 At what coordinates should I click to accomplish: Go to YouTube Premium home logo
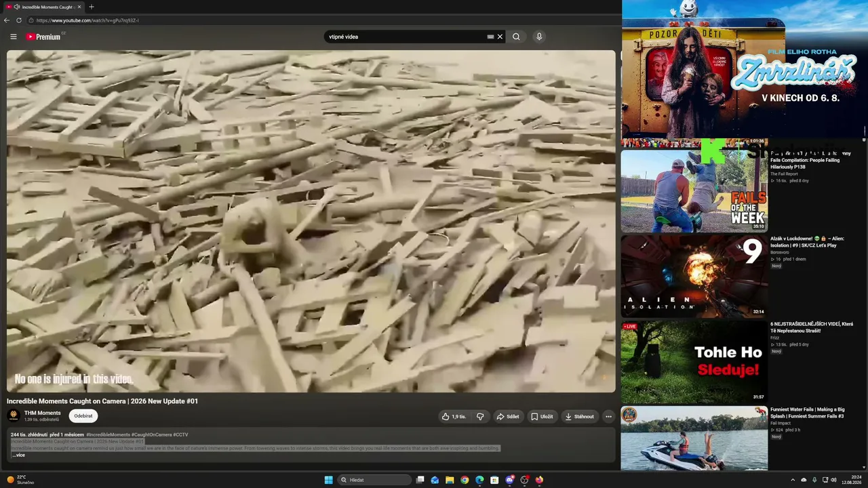tap(43, 37)
